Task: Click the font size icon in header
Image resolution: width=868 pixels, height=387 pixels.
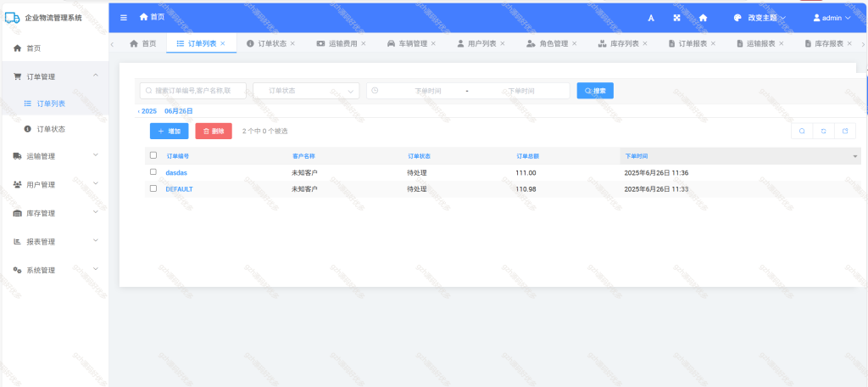Action: [x=651, y=18]
